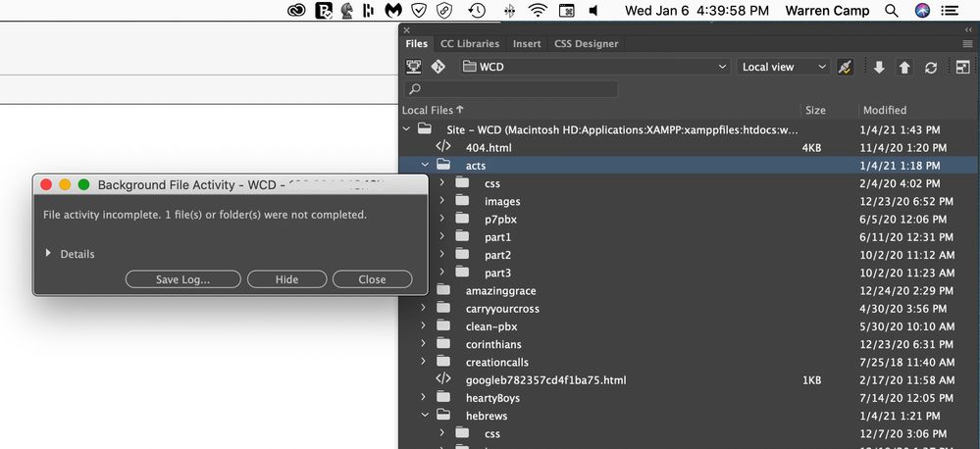Image resolution: width=980 pixels, height=449 pixels.
Task: Open the Git repository icon in Files panel
Action: tap(438, 67)
